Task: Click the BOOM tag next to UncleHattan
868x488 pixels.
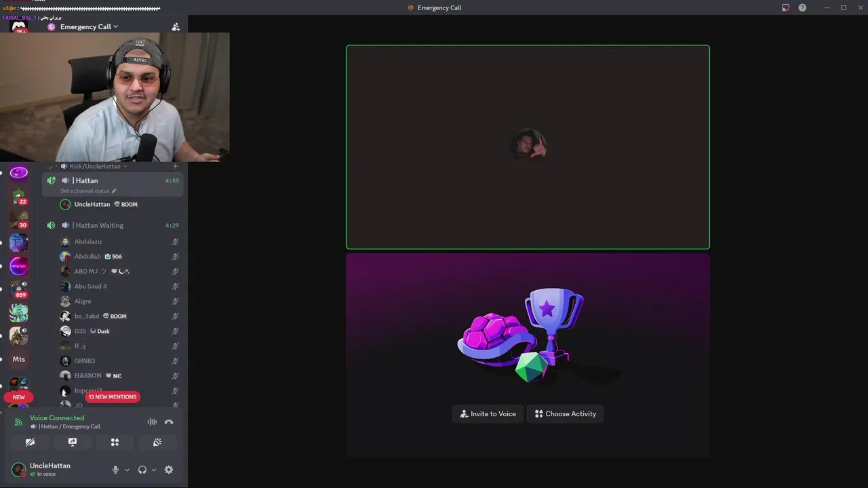Action: (125, 204)
